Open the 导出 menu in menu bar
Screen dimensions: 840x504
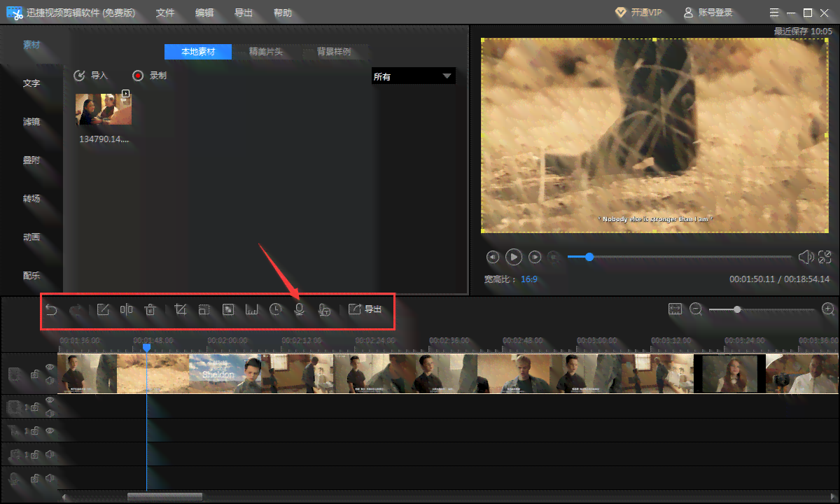tap(244, 13)
